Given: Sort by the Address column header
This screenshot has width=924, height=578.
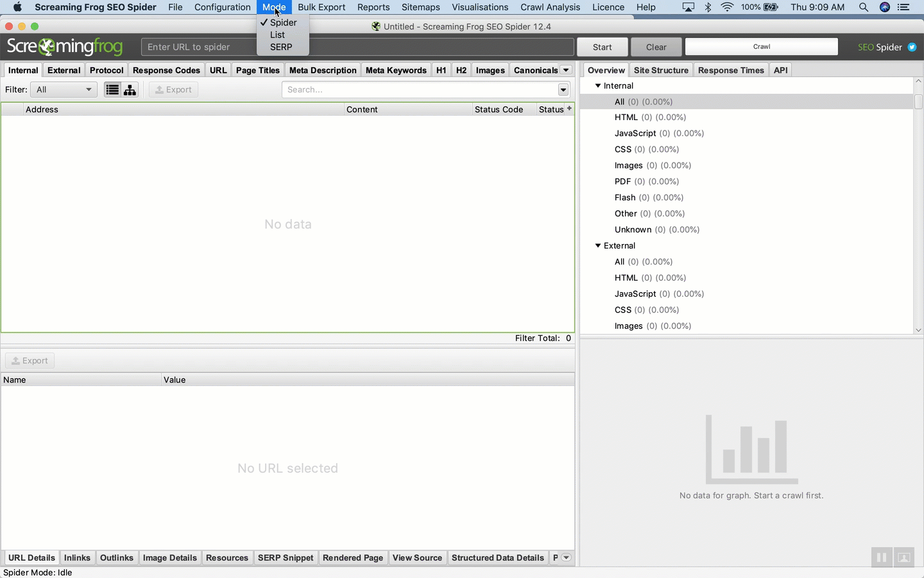Looking at the screenshot, I should (184, 109).
